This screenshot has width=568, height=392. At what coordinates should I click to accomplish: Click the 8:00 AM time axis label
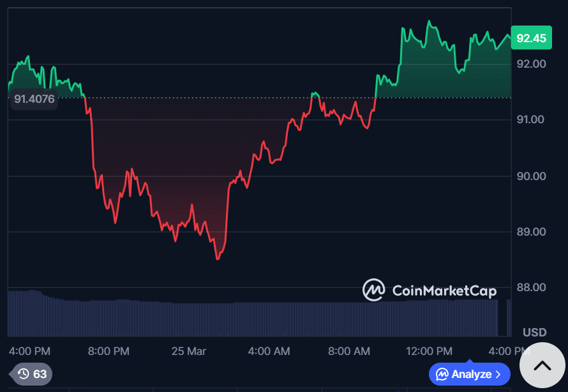coord(348,351)
